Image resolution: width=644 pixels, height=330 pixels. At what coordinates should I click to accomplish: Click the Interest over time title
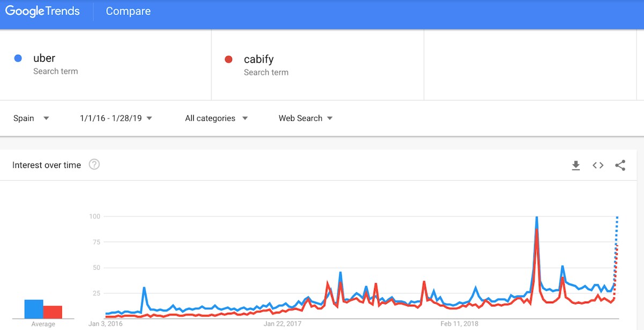pos(47,165)
